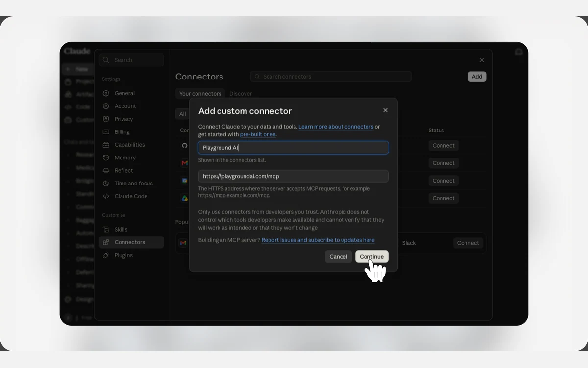Click Gmail icon in popular connectors card
Viewport: 588px width, 368px height.
pyautogui.click(x=183, y=243)
